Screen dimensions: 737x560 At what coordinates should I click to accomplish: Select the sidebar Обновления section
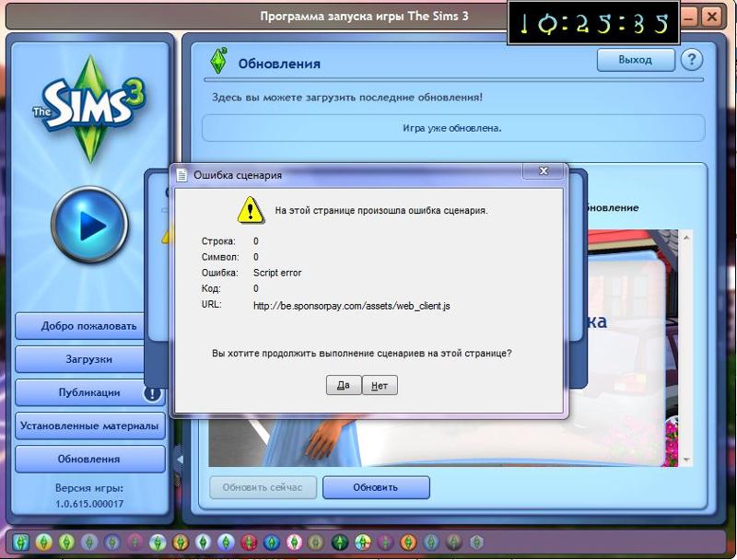(x=89, y=459)
